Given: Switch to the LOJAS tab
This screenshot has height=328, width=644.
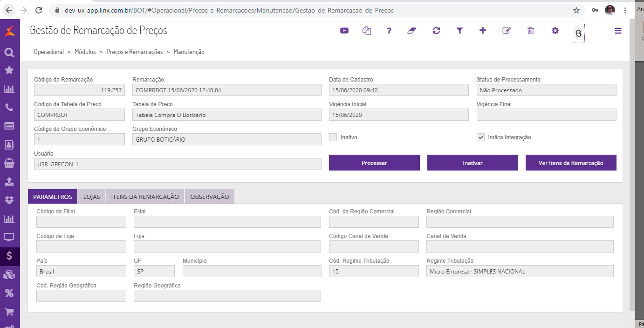Looking at the screenshot, I should (x=92, y=197).
